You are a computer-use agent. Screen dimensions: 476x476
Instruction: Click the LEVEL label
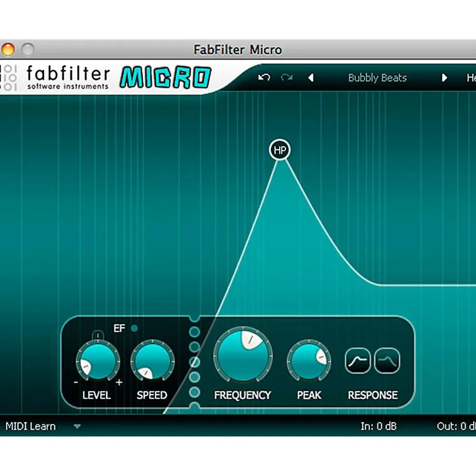96,395
